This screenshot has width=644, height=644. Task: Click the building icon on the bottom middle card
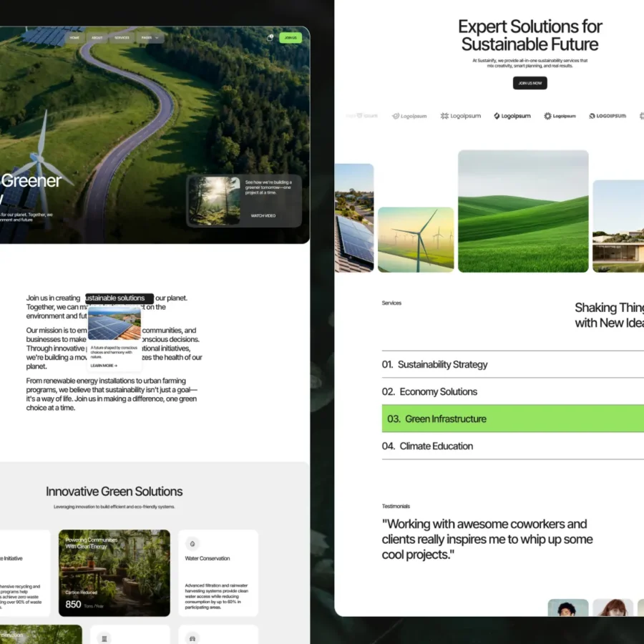[x=104, y=638]
